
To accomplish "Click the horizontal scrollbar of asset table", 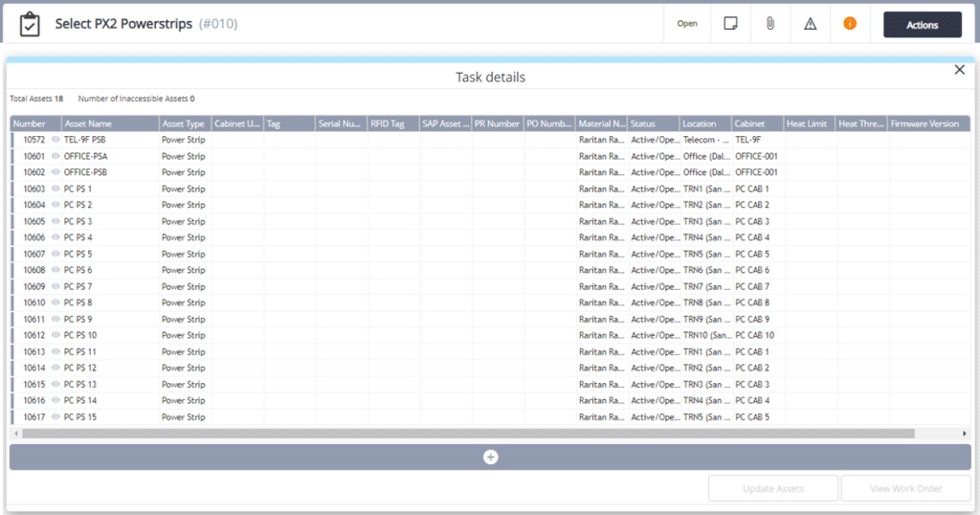I will coord(468,434).
